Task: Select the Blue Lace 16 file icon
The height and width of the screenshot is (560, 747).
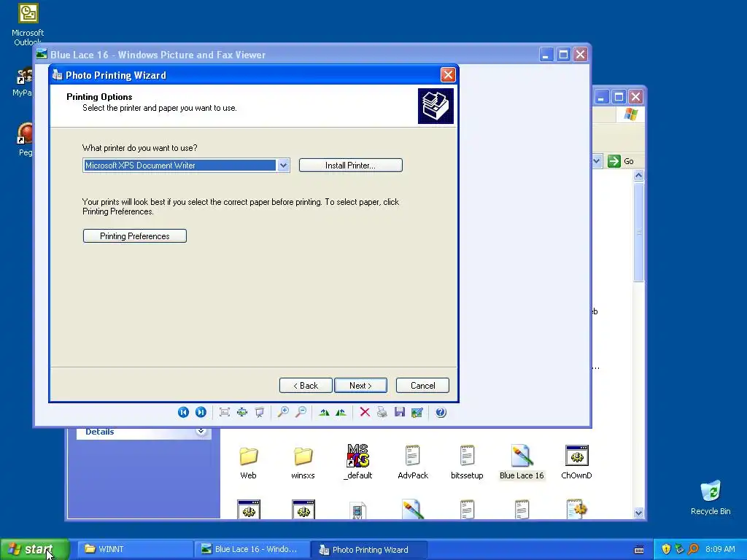Action: (x=522, y=462)
